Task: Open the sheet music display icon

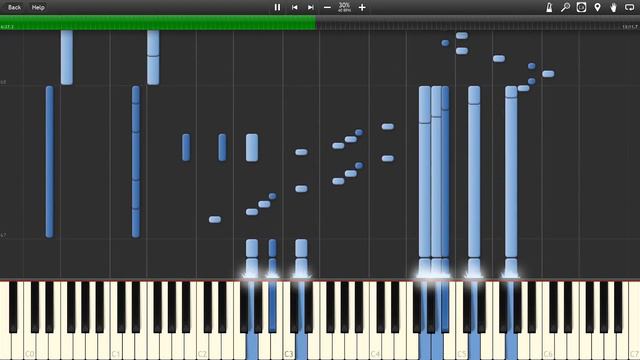Action: [581, 7]
